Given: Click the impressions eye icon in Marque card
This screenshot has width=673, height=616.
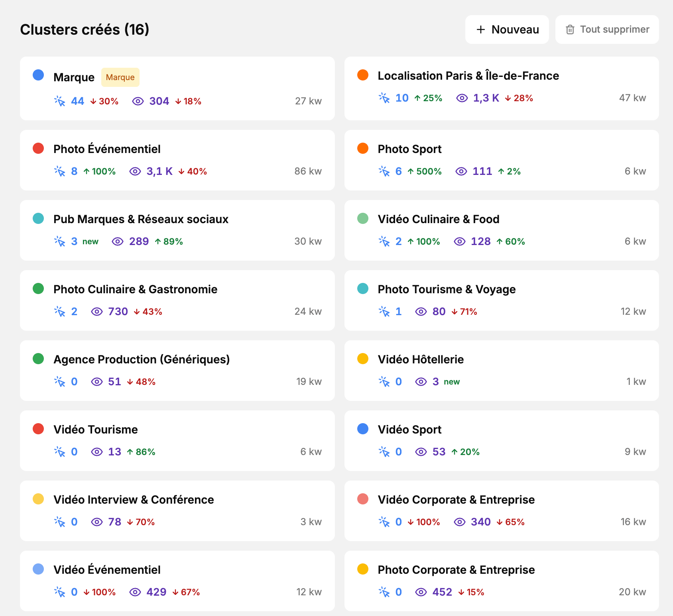Looking at the screenshot, I should click(x=138, y=101).
